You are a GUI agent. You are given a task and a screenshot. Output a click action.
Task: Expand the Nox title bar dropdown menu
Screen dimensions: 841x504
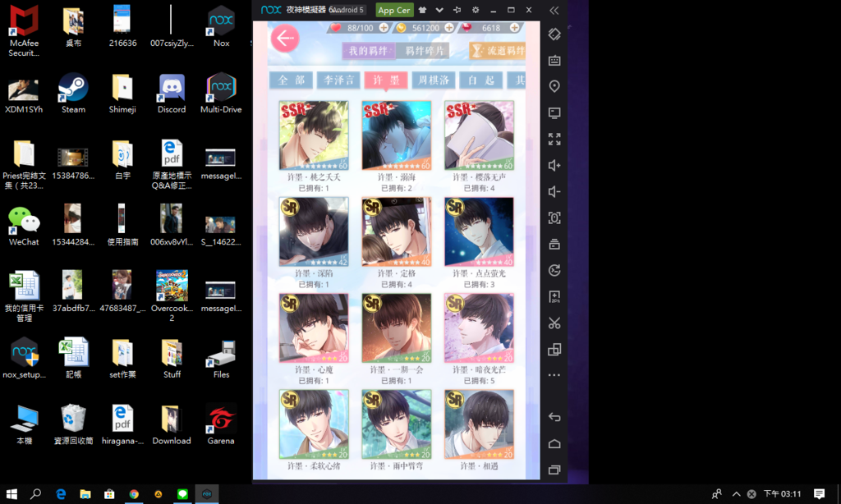click(x=439, y=10)
